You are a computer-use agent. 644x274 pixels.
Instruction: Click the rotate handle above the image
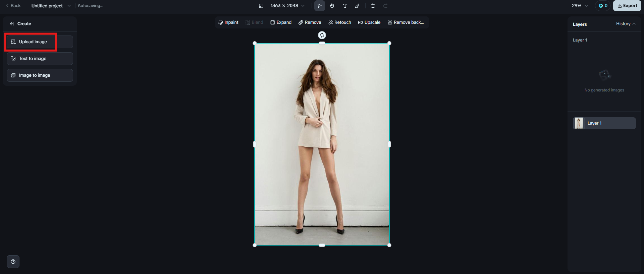pyautogui.click(x=322, y=35)
